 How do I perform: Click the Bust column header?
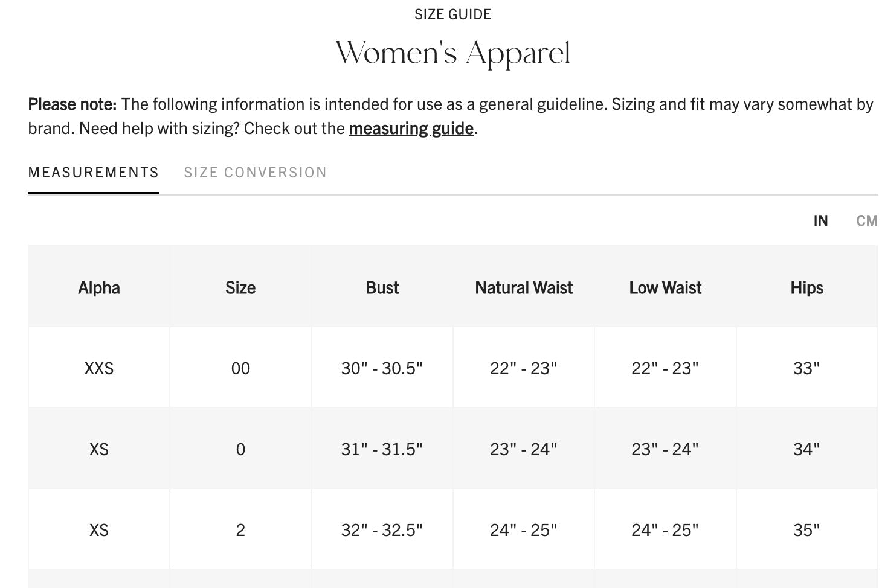coord(382,288)
